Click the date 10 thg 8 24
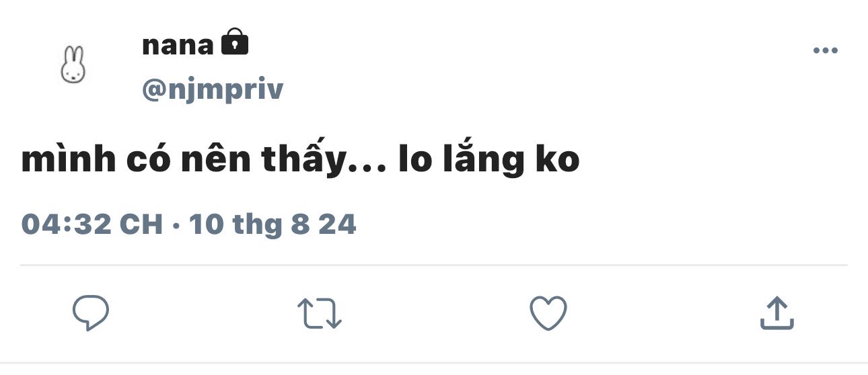 coord(273,224)
